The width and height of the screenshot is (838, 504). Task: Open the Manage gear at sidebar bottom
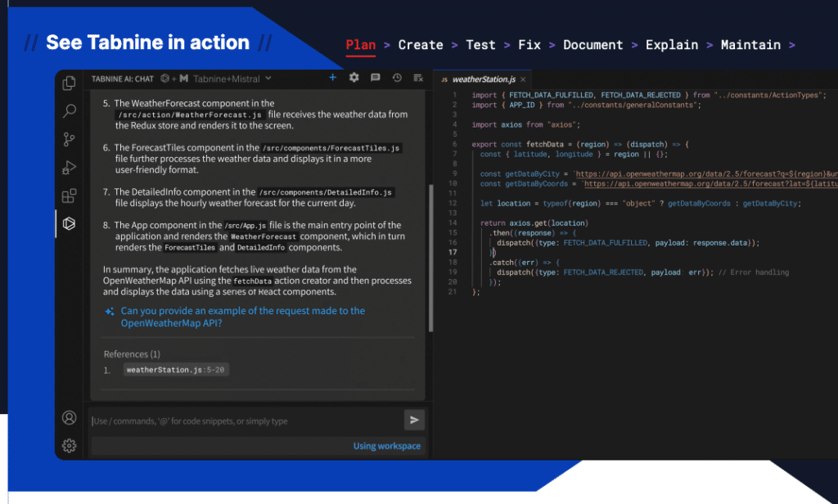(x=69, y=445)
